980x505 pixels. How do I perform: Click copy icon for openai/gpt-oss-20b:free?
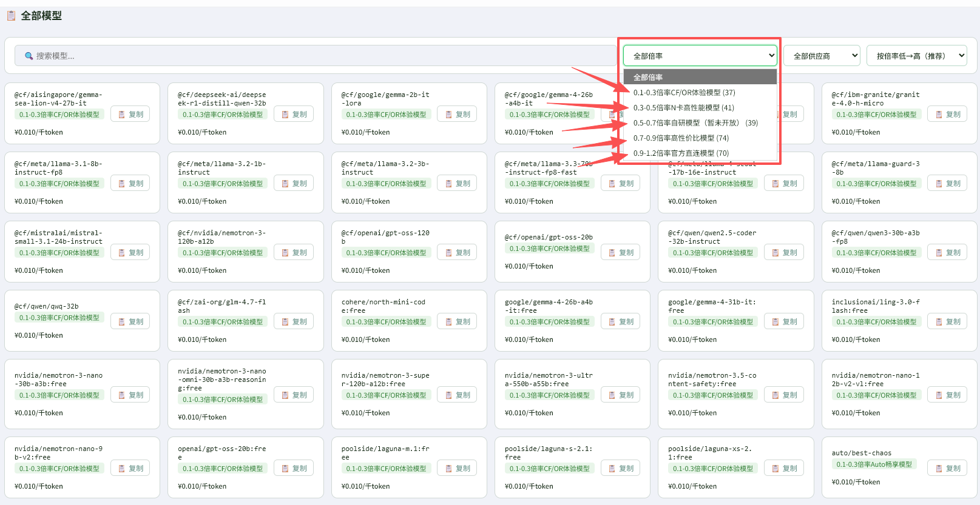[285, 469]
